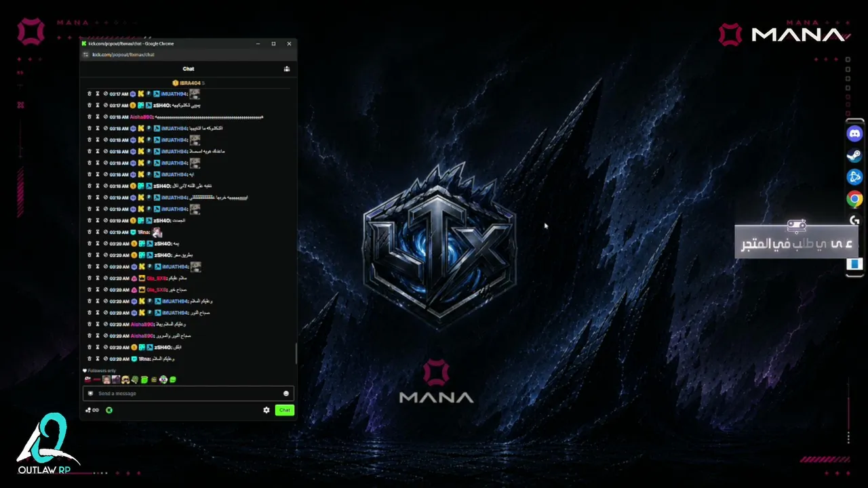Focus the 'Send a message' input field
The image size is (868, 488).
tap(188, 393)
